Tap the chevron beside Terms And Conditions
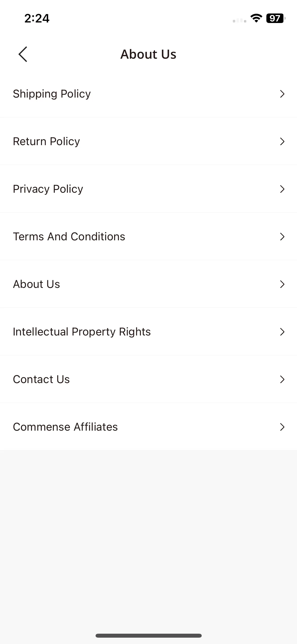Image resolution: width=297 pixels, height=644 pixels. (282, 237)
